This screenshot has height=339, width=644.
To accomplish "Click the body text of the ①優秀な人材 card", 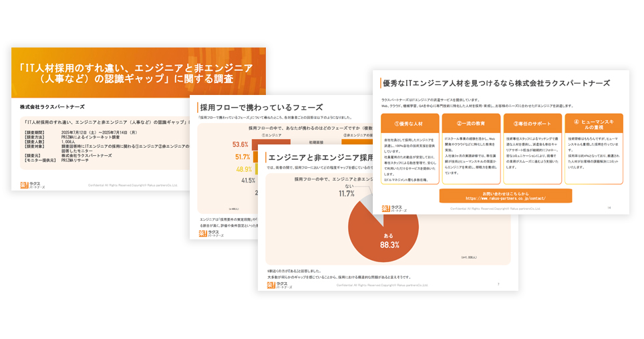I will [410, 160].
